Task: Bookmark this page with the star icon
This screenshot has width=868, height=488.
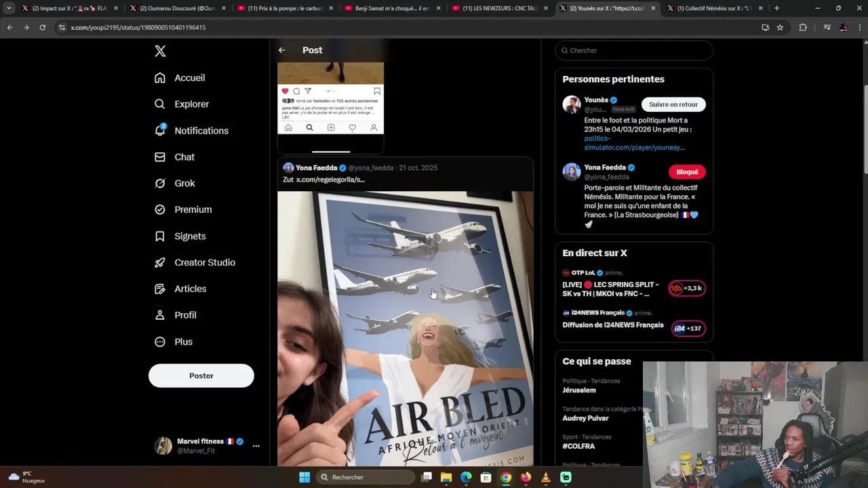Action: coord(780,27)
